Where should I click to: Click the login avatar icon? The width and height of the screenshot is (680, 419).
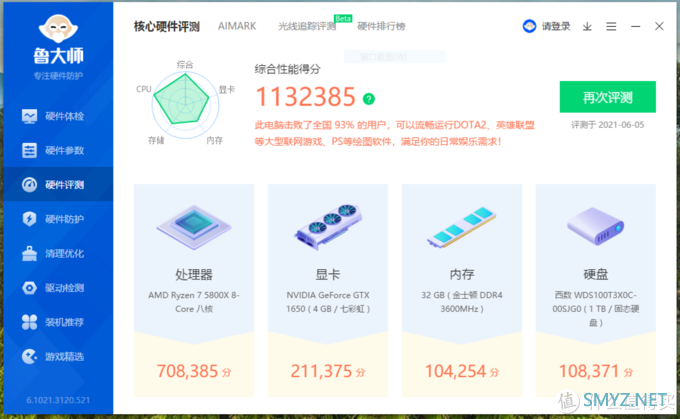coord(529,26)
